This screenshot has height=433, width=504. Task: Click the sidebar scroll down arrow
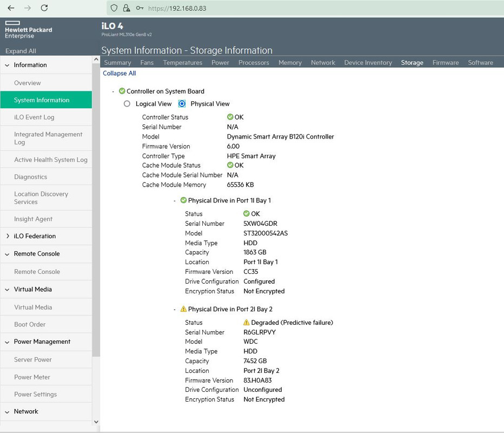pos(96,422)
